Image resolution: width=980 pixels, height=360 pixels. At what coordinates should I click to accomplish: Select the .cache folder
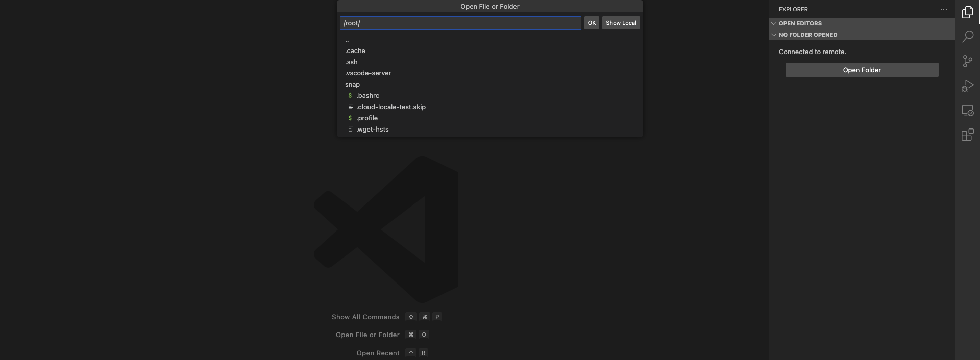[x=355, y=51]
